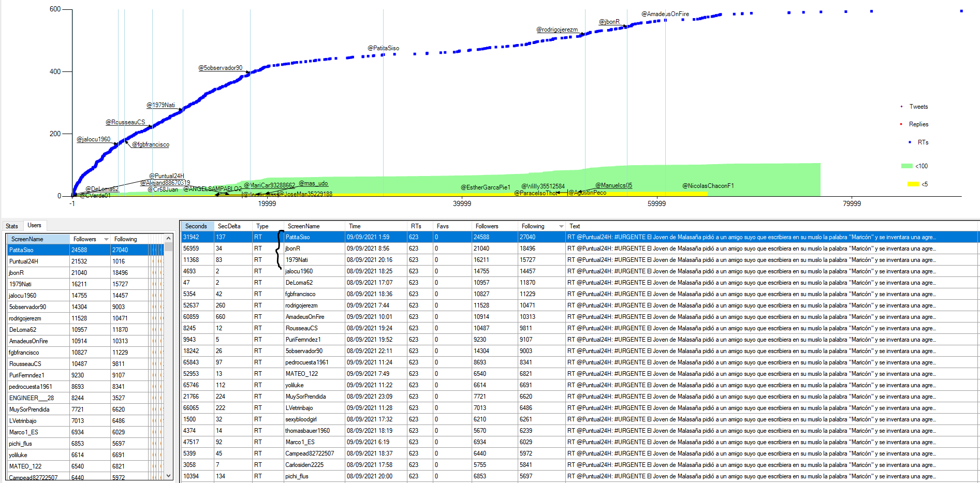Click the green <100 legend swatch
Image resolution: width=980 pixels, height=483 pixels.
coord(906,166)
